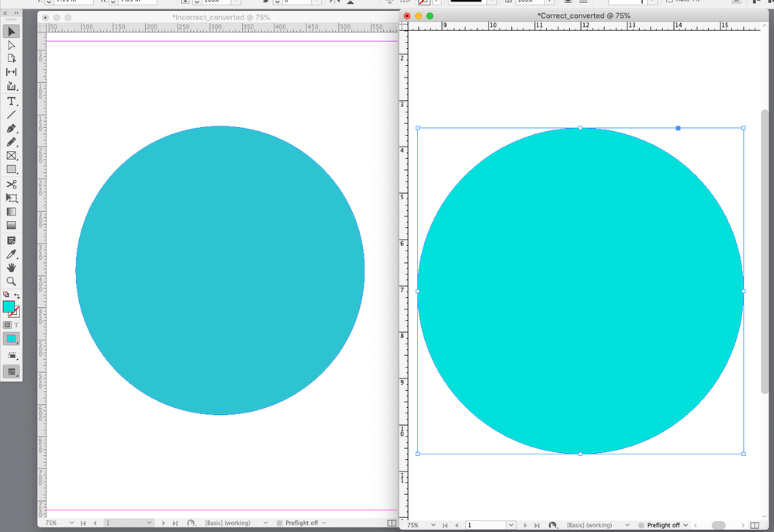Screen dimensions: 774x532
Task: Collapse Tools panel with double-arrow
Action: (x=16, y=13)
